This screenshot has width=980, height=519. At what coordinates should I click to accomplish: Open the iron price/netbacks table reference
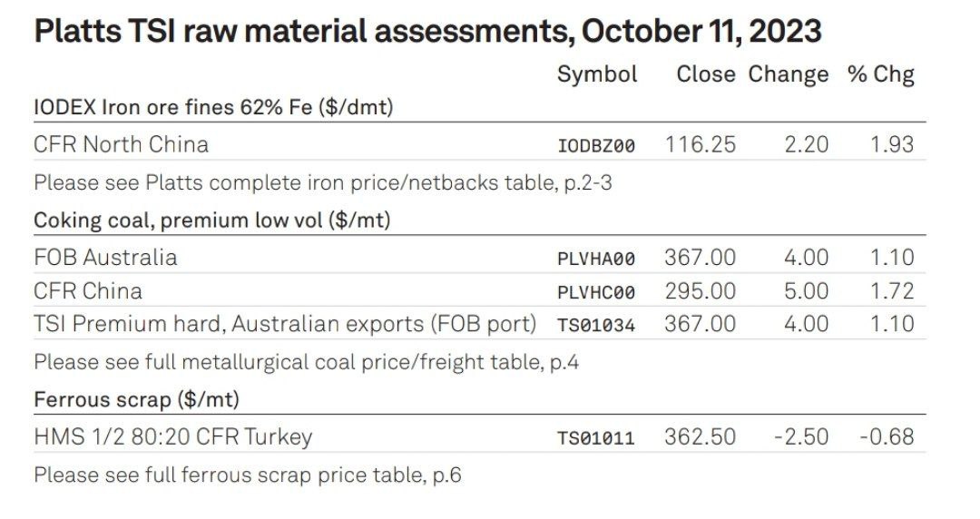322,182
